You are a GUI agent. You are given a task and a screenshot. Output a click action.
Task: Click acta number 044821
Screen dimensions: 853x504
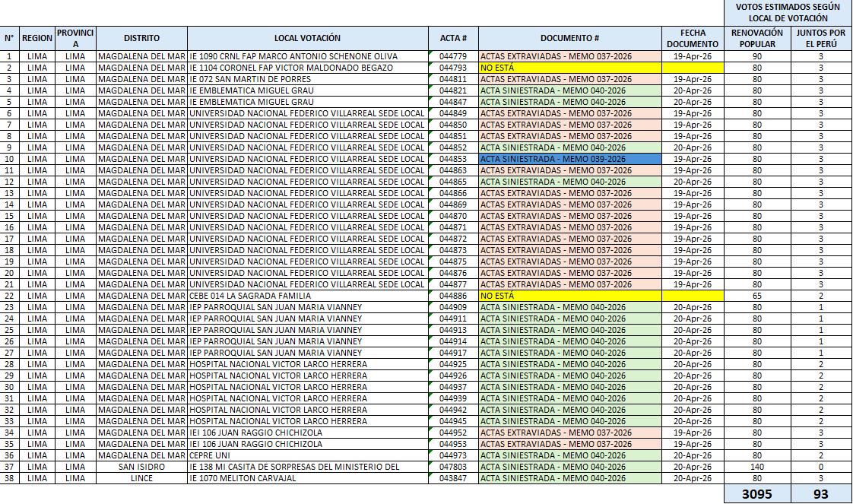[453, 90]
